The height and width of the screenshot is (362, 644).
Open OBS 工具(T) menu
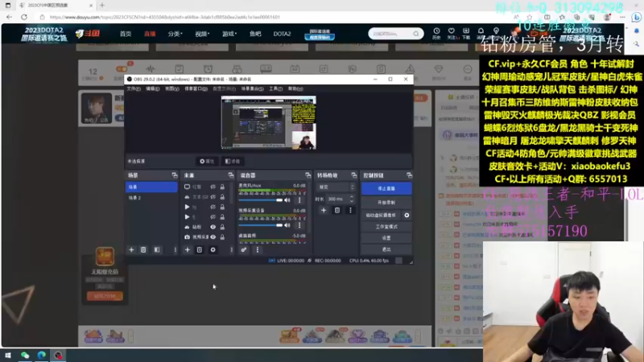pyautogui.click(x=275, y=88)
